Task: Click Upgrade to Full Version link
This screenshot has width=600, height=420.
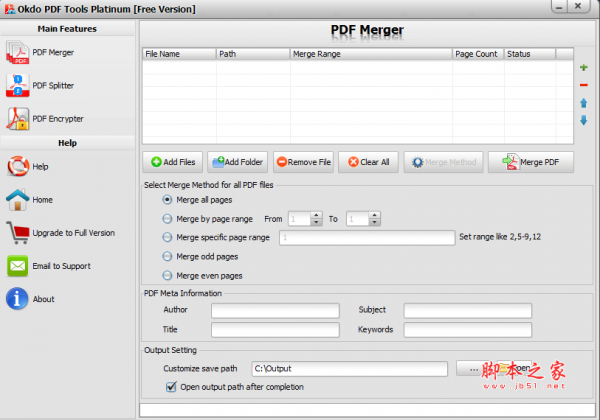Action: tap(73, 233)
